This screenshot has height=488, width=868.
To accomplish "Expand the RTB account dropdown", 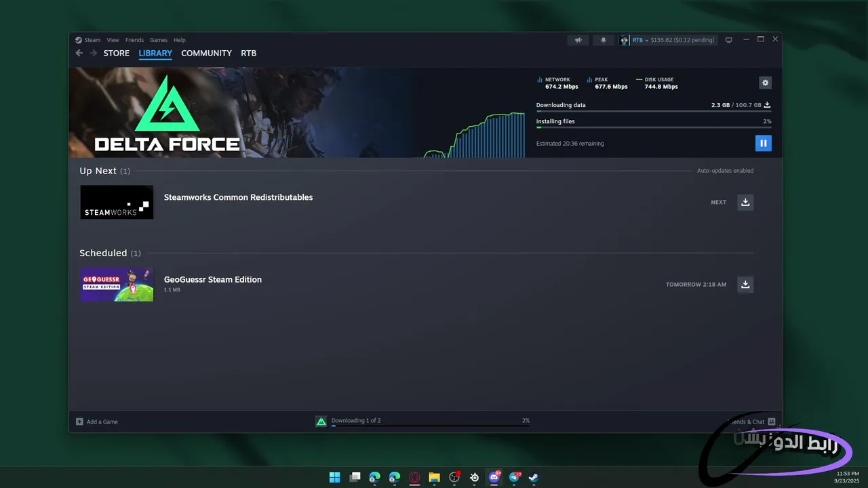I will coord(640,40).
